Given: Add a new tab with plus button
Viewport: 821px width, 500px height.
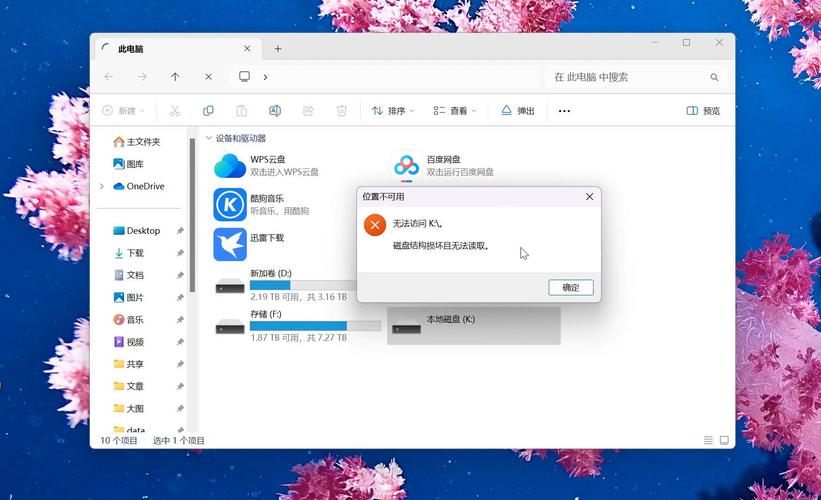Looking at the screenshot, I should [x=278, y=48].
